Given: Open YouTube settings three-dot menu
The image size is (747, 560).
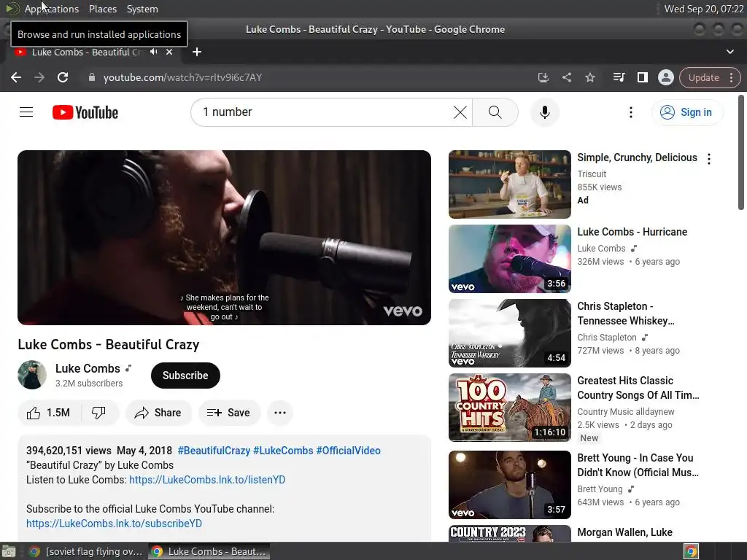Looking at the screenshot, I should tap(631, 112).
